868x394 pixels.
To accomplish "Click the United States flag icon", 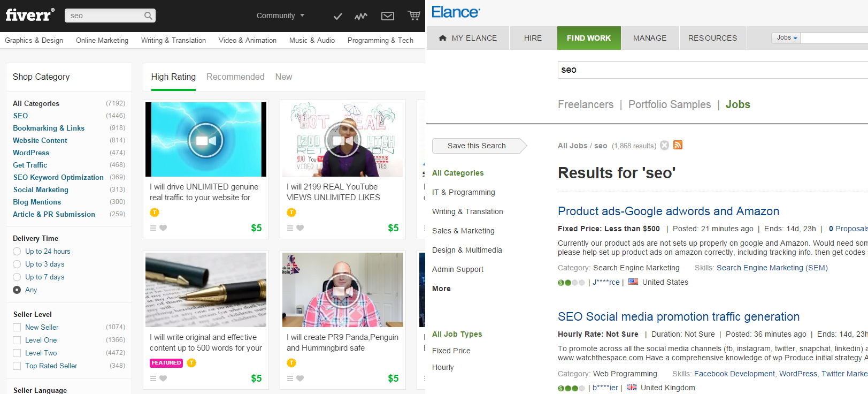I will tap(633, 282).
